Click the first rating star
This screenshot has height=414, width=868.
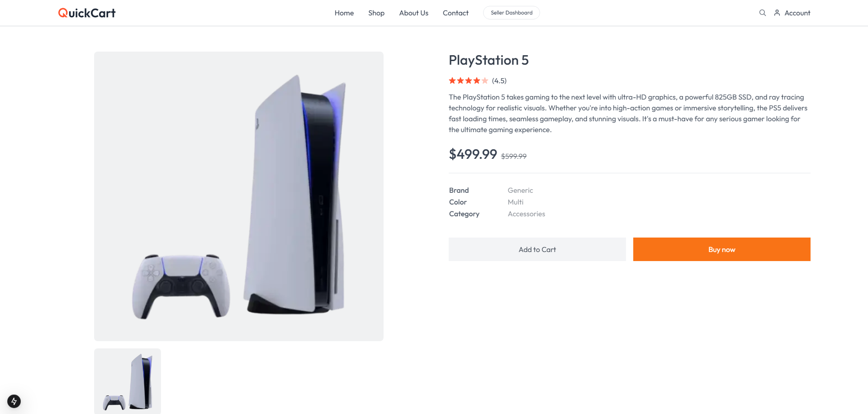click(x=452, y=81)
